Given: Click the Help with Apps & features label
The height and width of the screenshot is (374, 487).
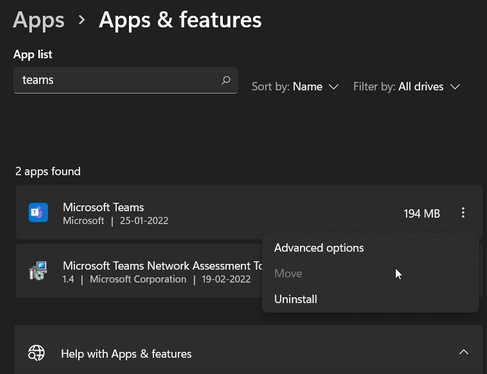Looking at the screenshot, I should tap(126, 354).
